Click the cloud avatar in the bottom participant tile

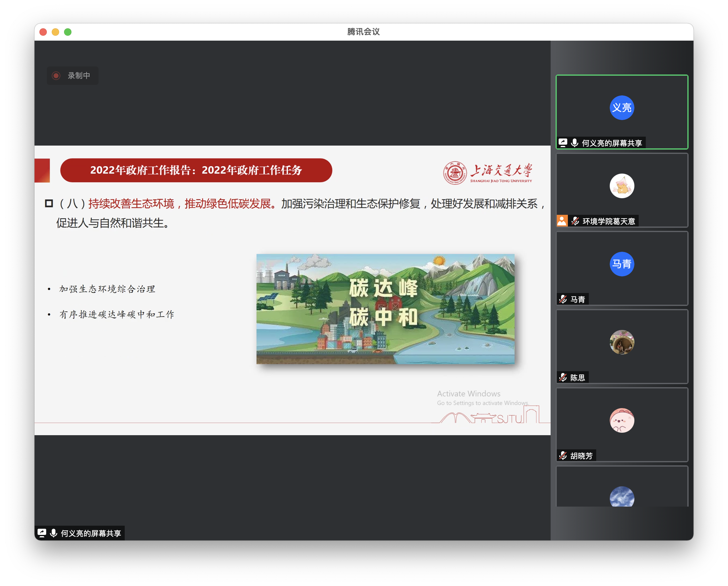tap(622, 498)
